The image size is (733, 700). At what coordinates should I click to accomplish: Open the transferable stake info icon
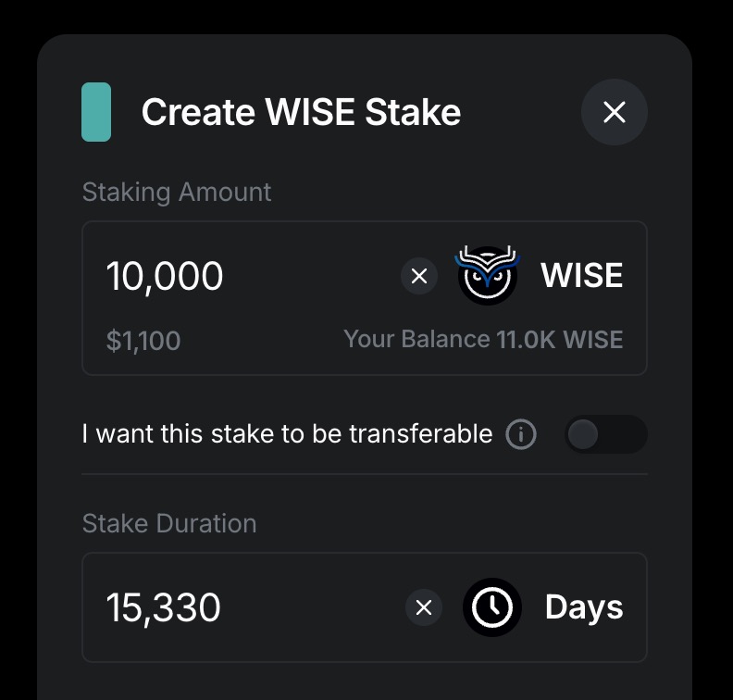521,434
